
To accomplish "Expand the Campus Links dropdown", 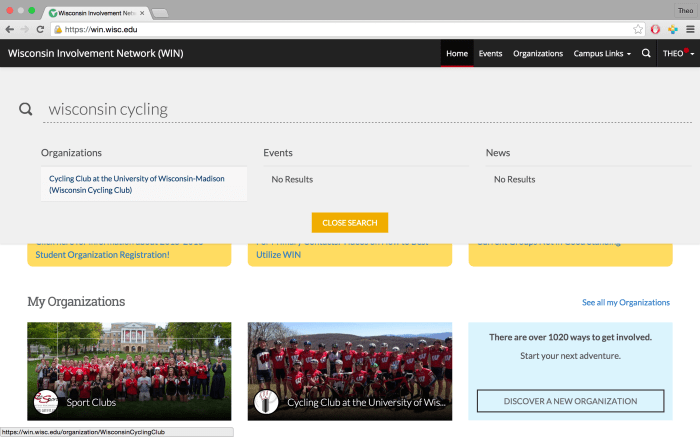I will click(x=602, y=53).
